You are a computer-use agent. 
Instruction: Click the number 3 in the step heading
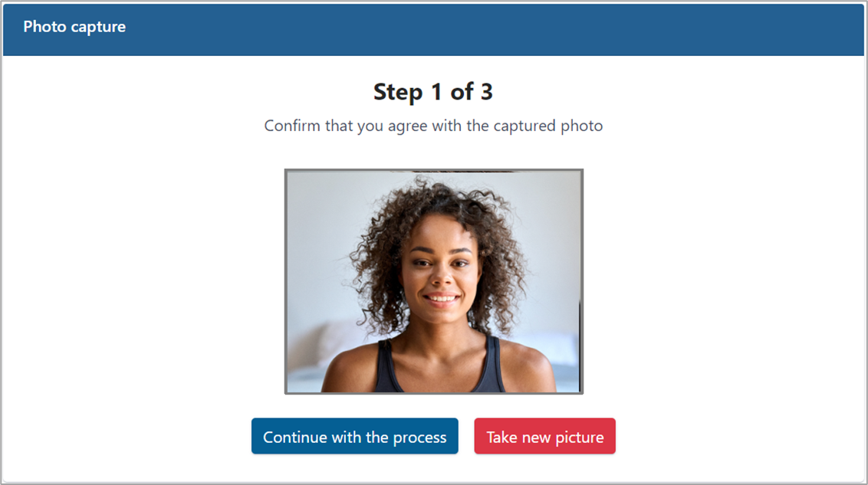pyautogui.click(x=487, y=92)
